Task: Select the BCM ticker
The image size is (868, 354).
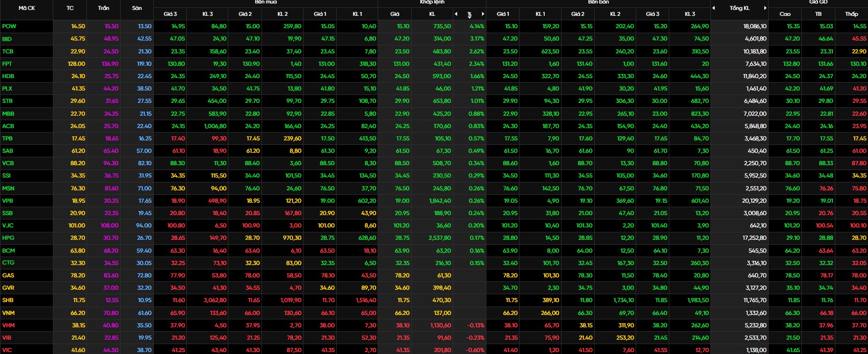Action: coord(8,251)
